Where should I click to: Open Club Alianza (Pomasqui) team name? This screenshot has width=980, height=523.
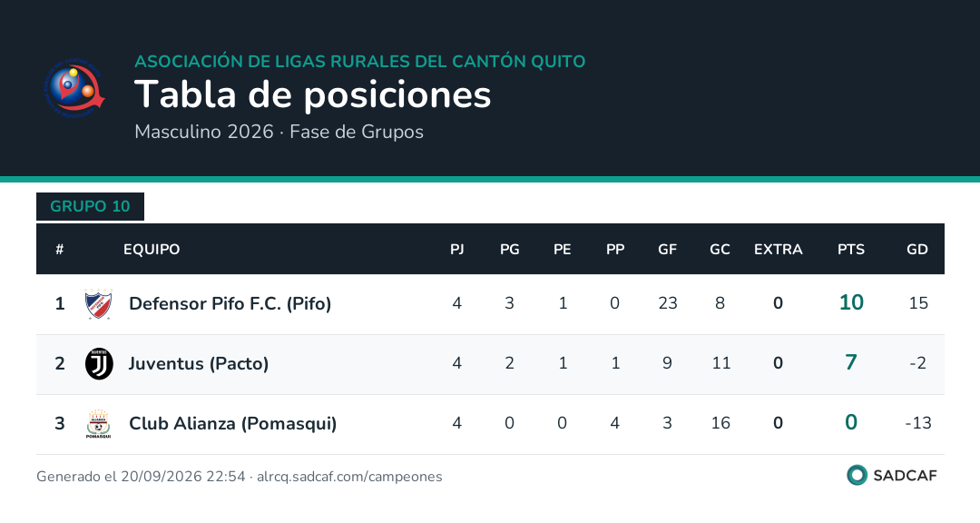pyautogui.click(x=232, y=424)
